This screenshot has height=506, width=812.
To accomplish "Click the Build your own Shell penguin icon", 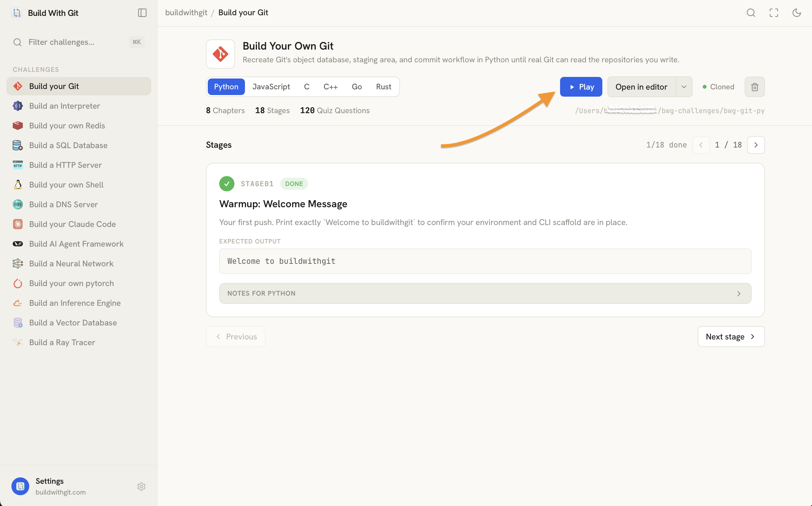I will pyautogui.click(x=18, y=185).
